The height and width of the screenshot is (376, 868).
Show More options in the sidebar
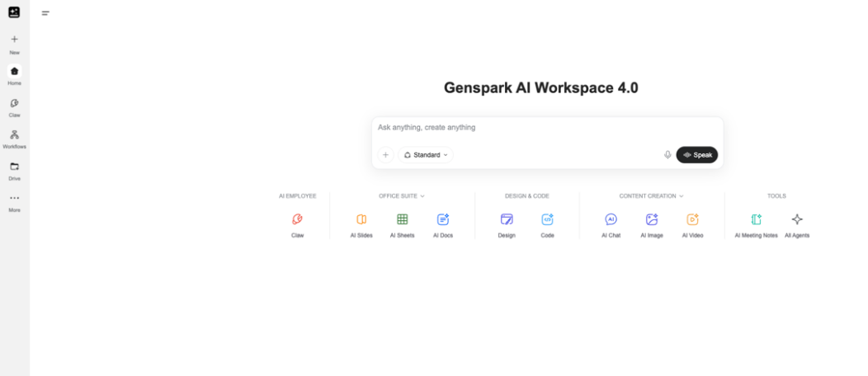(14, 202)
